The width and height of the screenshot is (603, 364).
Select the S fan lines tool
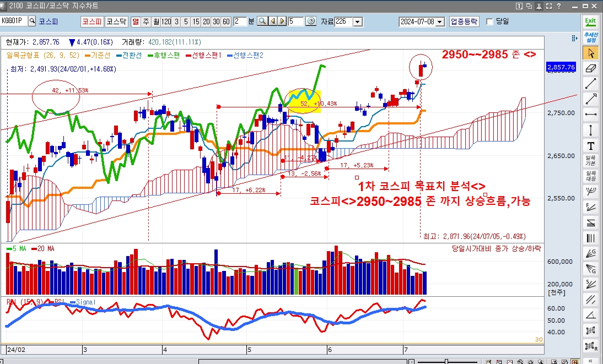point(591,284)
